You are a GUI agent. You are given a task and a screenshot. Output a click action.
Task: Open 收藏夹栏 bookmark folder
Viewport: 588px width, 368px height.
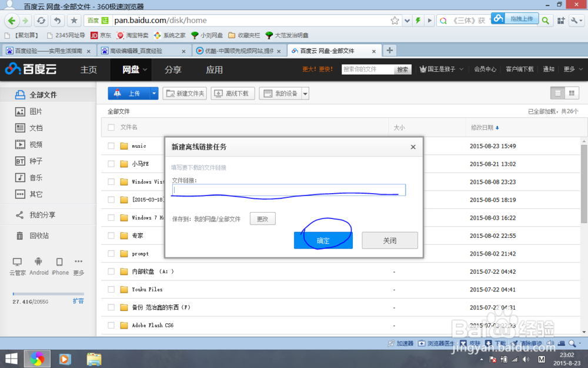pos(244,35)
